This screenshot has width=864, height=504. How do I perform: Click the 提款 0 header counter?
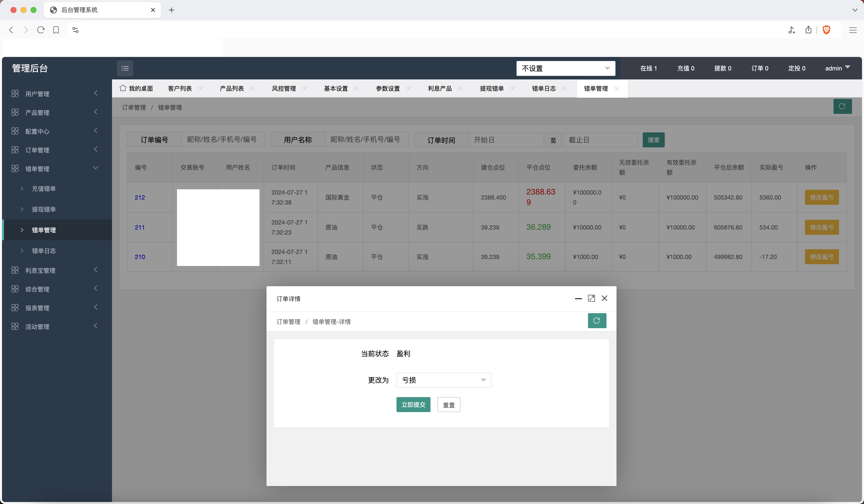tap(723, 68)
